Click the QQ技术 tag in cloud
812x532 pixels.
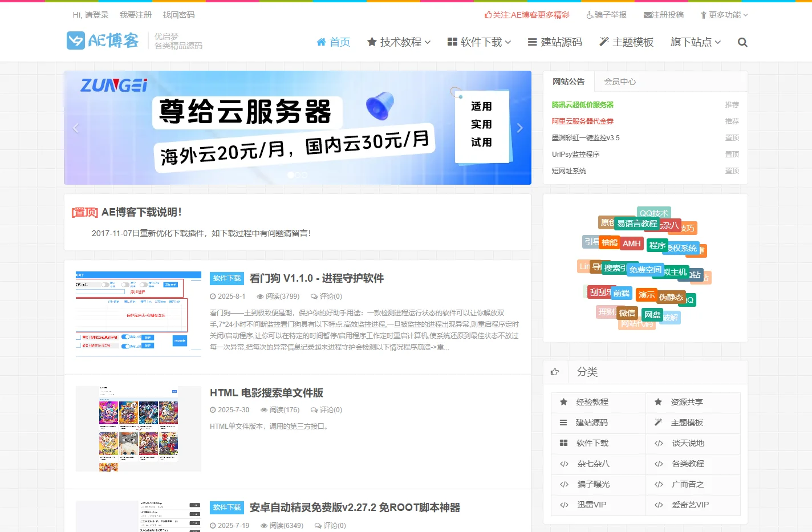coord(654,213)
